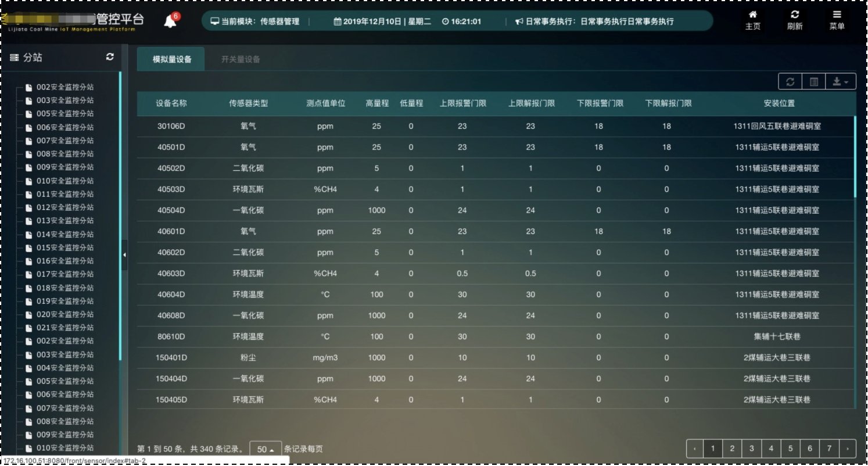Jump to page 7 in pagination
This screenshot has height=466, width=868.
[x=829, y=449]
